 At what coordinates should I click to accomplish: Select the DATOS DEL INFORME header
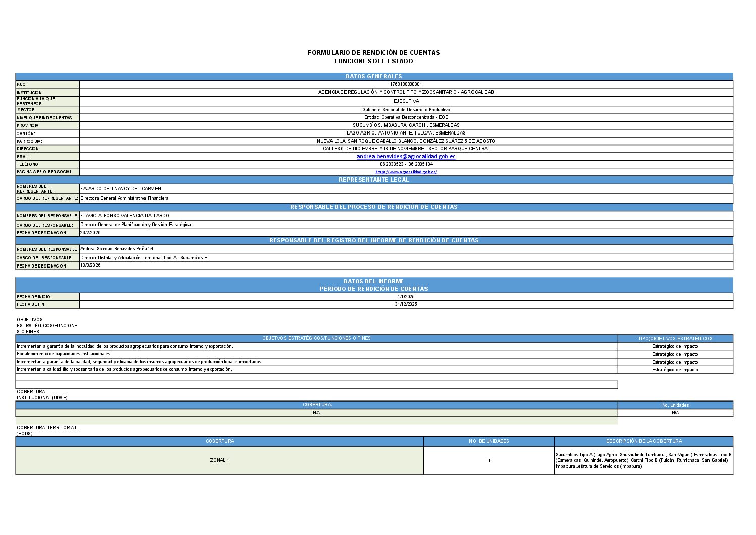point(374,281)
